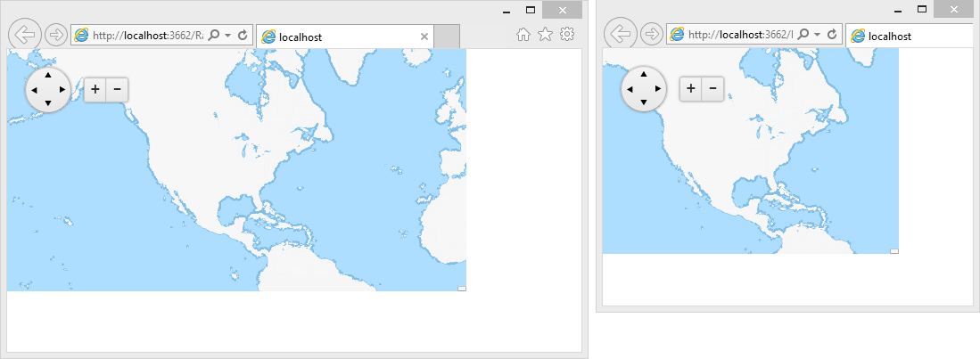Pan map left in left window
The image size is (980, 359).
35,89
